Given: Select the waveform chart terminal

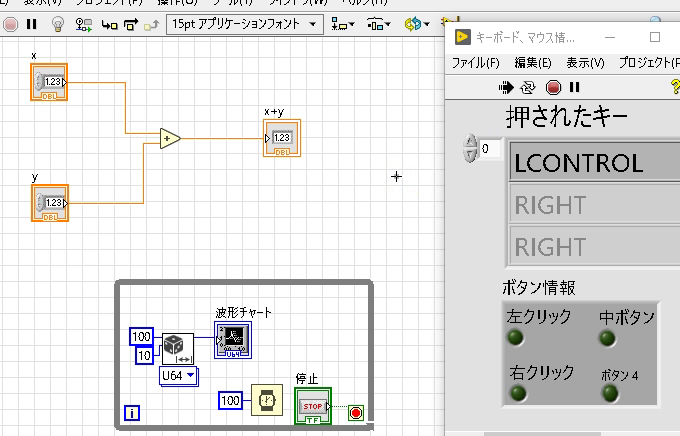Looking at the screenshot, I should (233, 340).
